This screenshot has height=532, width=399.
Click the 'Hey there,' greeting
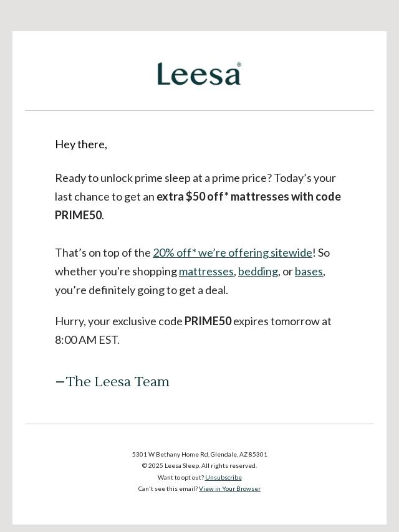click(81, 145)
